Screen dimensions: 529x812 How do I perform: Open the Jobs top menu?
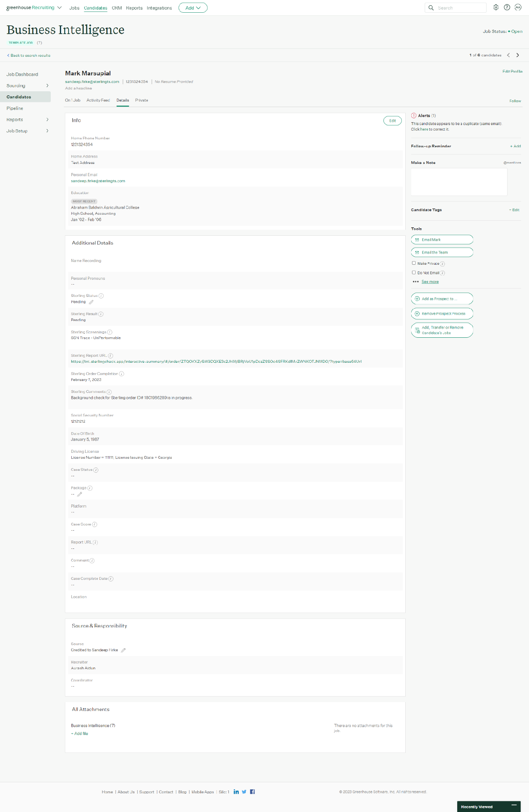(x=74, y=8)
